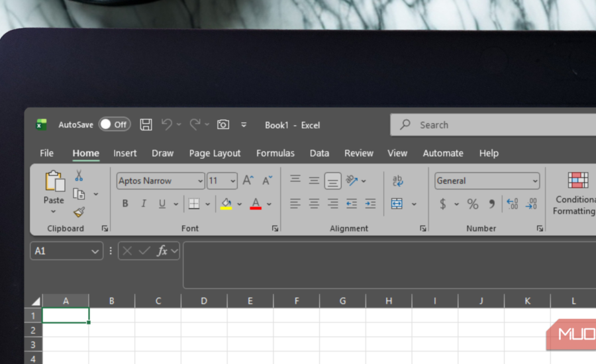Align text to the right
The width and height of the screenshot is (596, 364).
click(x=332, y=204)
